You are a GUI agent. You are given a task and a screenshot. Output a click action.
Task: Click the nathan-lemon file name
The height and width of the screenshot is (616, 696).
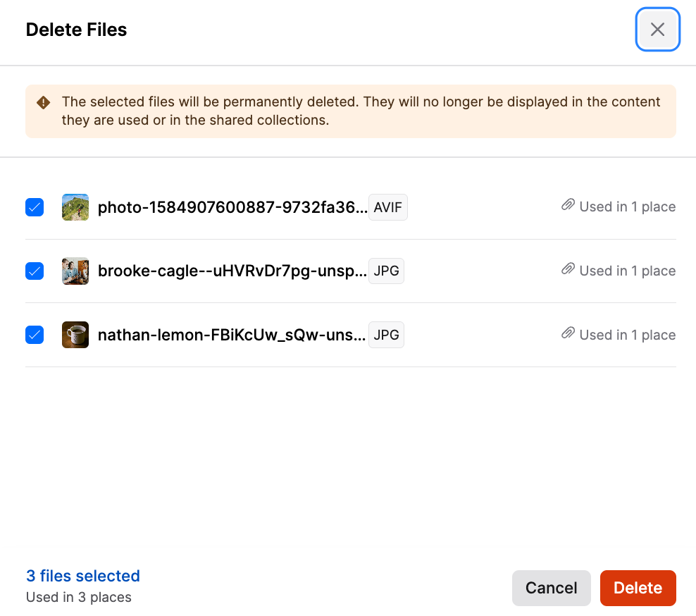tap(232, 335)
